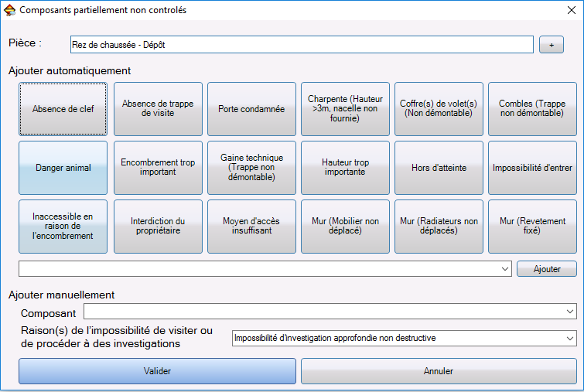The height and width of the screenshot is (392, 584).
Task: Select the Absence de clef reason
Action: pos(63,109)
